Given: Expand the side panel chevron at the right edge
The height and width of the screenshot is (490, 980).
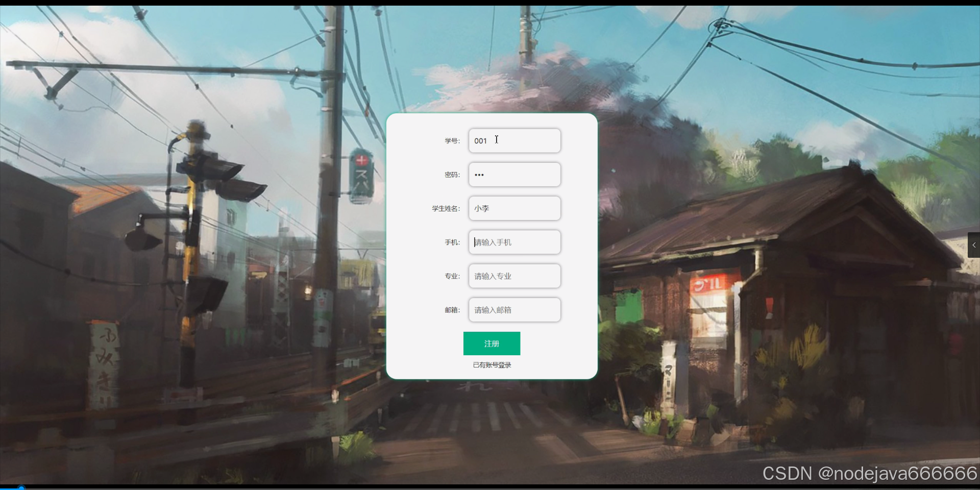Looking at the screenshot, I should coord(973,246).
